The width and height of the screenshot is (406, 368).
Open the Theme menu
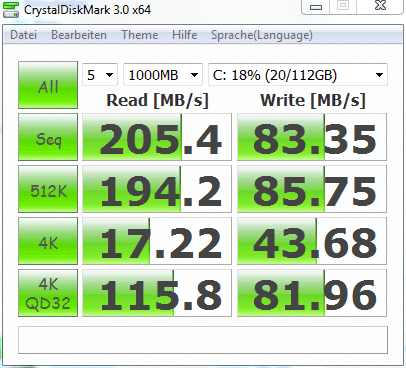[139, 35]
